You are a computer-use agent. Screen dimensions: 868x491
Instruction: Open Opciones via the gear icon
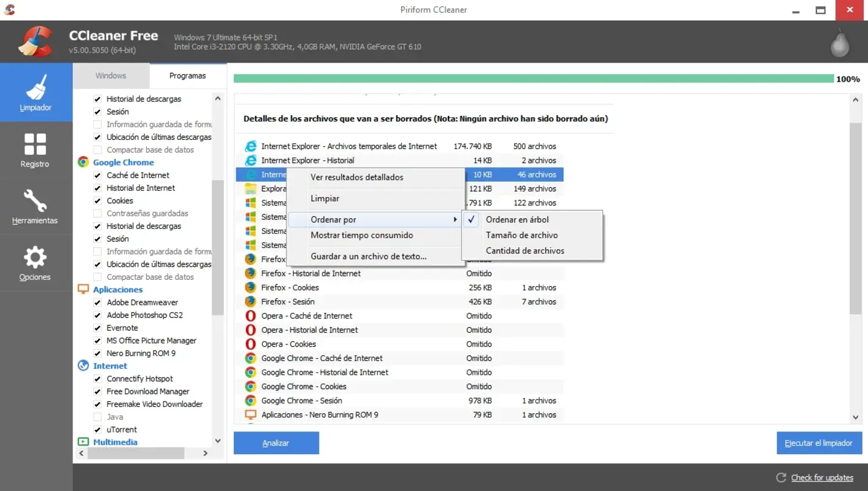pyautogui.click(x=35, y=257)
